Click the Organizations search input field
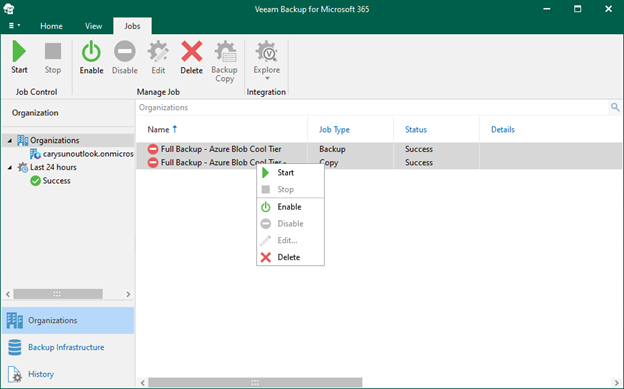 click(372, 108)
